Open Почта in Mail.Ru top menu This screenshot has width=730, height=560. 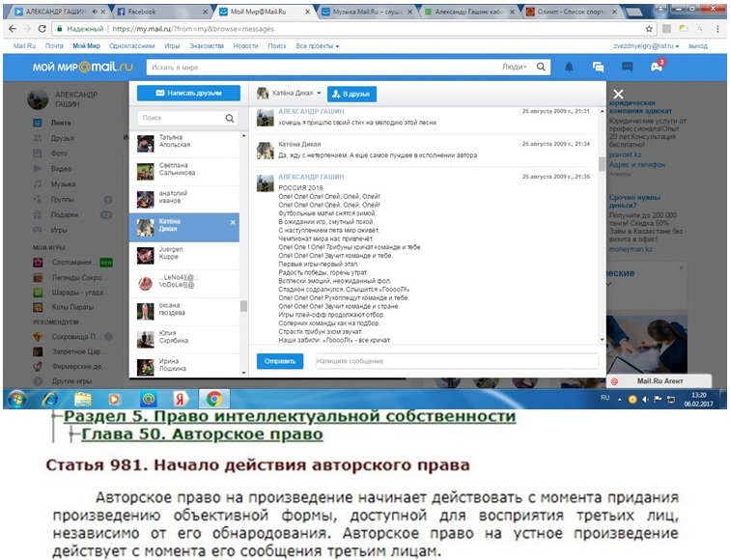pos(54,46)
